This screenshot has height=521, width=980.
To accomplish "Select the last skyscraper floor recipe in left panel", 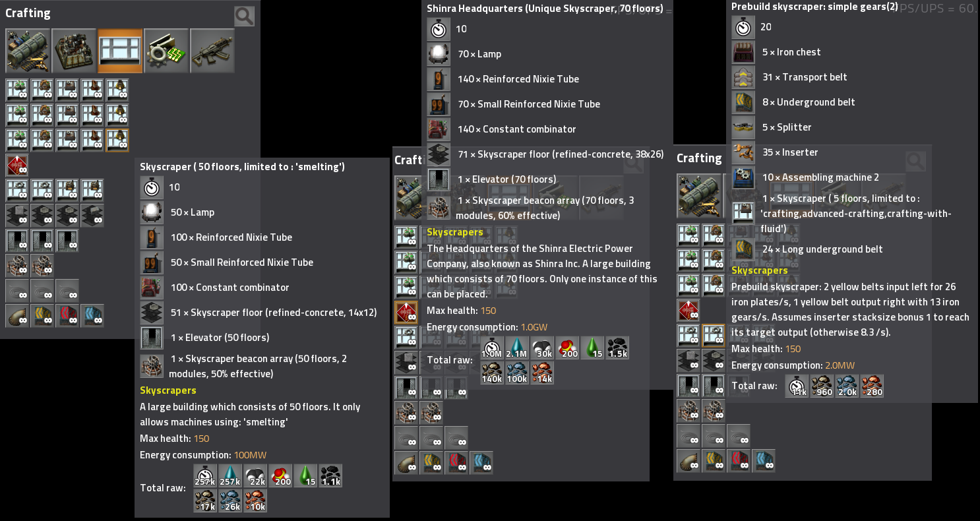I will (92, 216).
